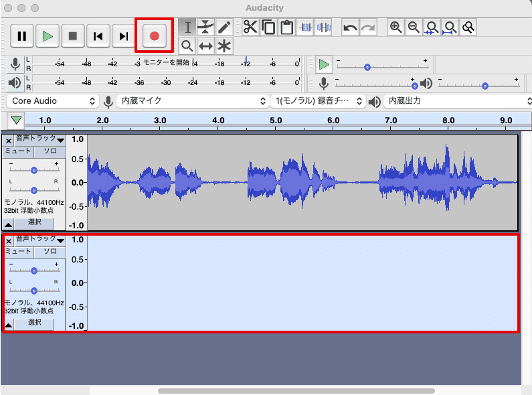
Task: Click the Trim audio outside selection icon
Action: click(305, 27)
